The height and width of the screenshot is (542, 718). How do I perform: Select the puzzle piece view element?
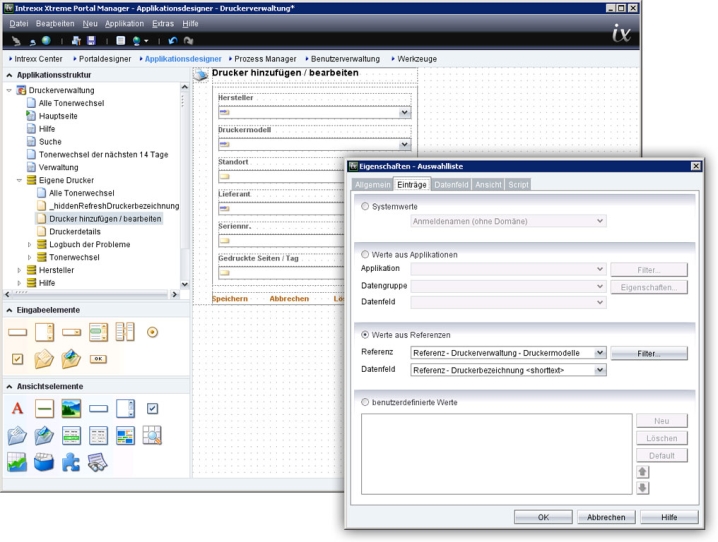[x=71, y=462]
